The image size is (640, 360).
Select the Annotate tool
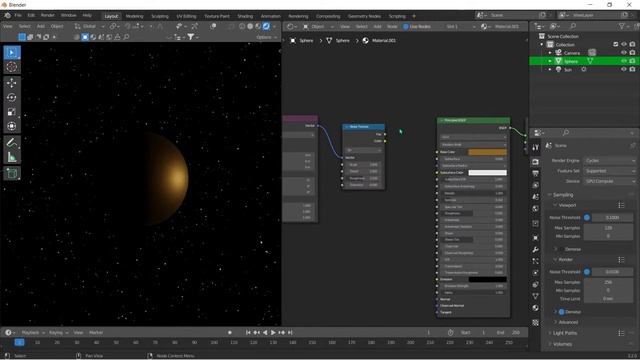click(12, 142)
